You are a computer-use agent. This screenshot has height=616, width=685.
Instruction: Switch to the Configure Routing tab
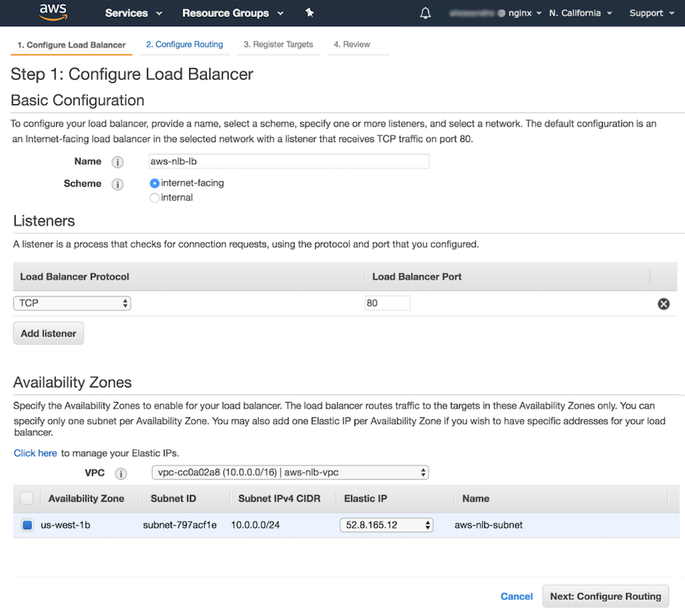pyautogui.click(x=185, y=44)
